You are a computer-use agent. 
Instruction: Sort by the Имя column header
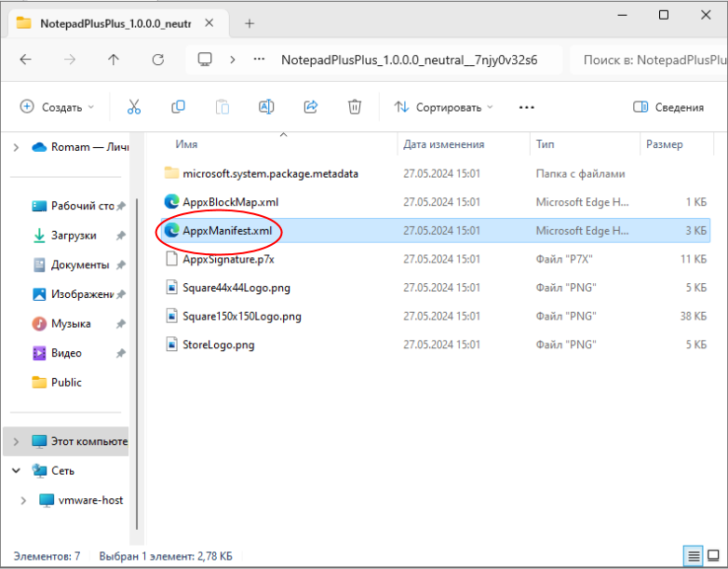click(x=186, y=144)
